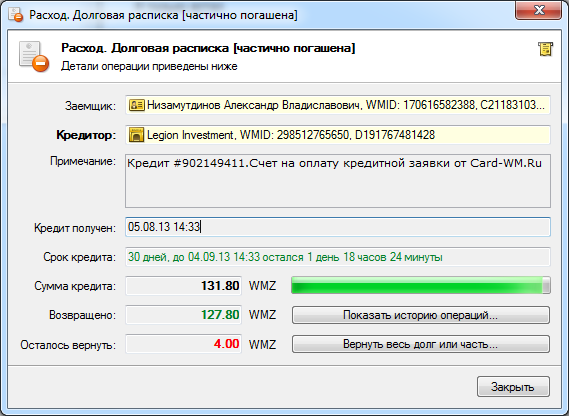Click the Заемщик: label
The image size is (569, 416).
90,106
